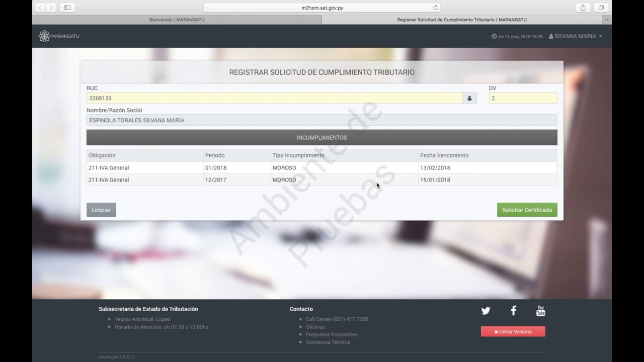The width and height of the screenshot is (644, 362).
Task: Open the Preguntas Frecuentes link
Action: click(x=331, y=334)
